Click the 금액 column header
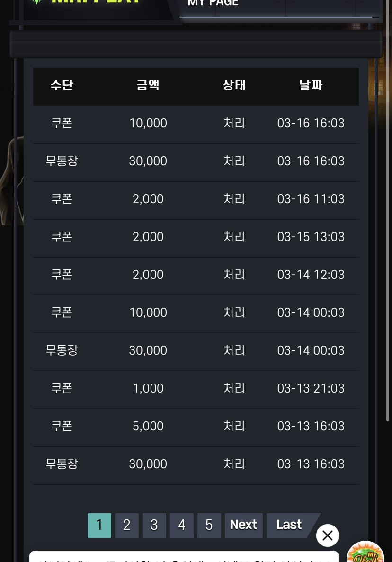 point(148,85)
